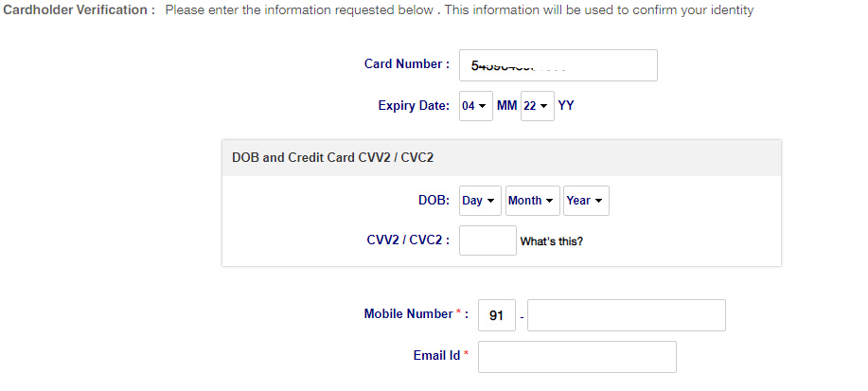Open the expiry year dropdown showing 22

pyautogui.click(x=536, y=106)
